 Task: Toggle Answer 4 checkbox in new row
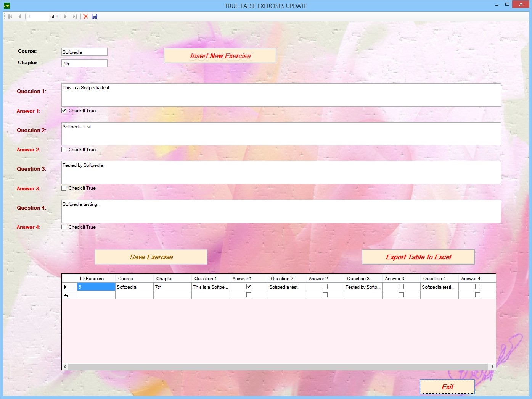(x=477, y=295)
